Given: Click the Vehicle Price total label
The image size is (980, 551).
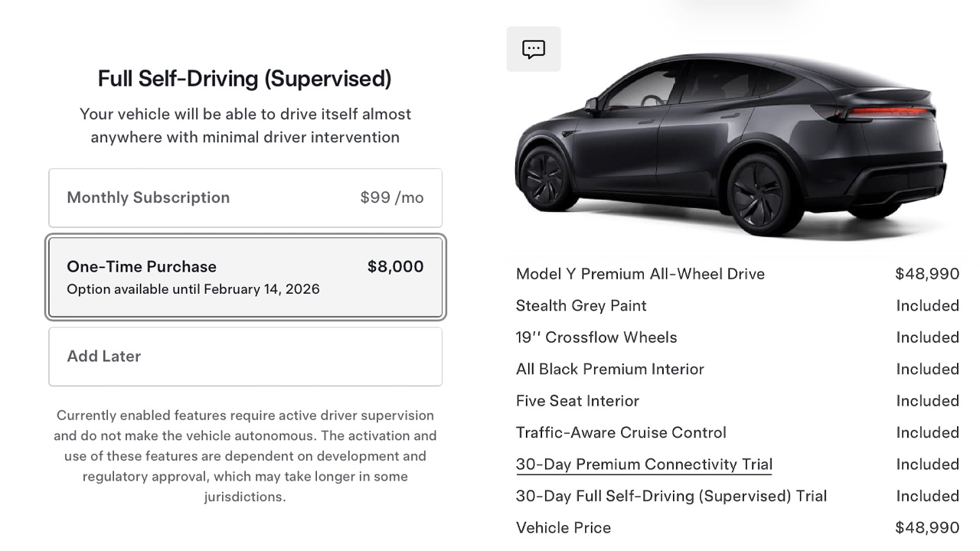Looking at the screenshot, I should pyautogui.click(x=563, y=528).
